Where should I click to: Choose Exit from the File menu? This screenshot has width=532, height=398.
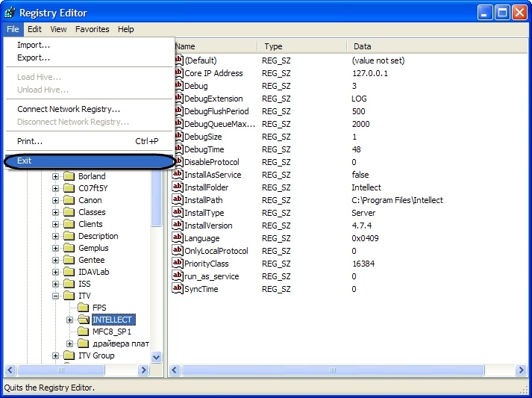pyautogui.click(x=25, y=161)
